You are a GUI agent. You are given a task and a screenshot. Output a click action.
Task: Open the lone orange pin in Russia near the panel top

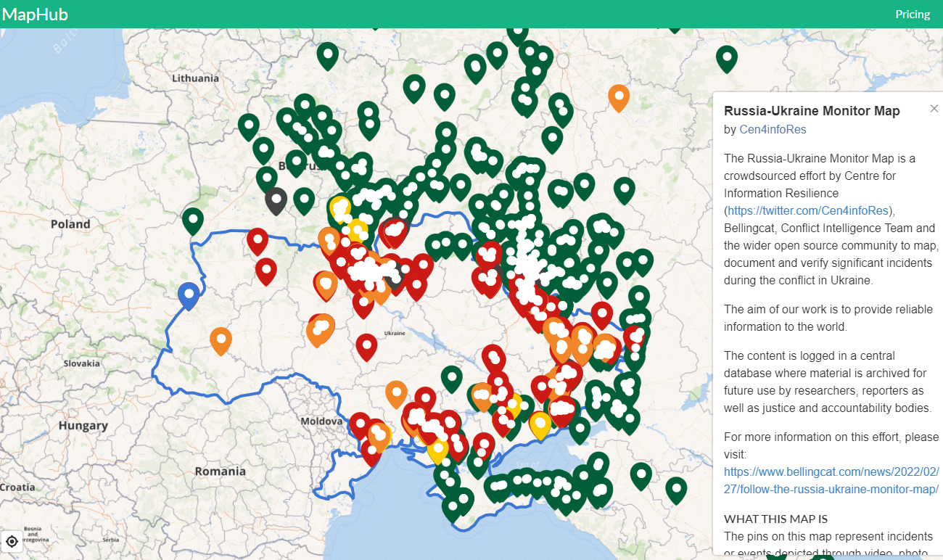[x=619, y=98]
